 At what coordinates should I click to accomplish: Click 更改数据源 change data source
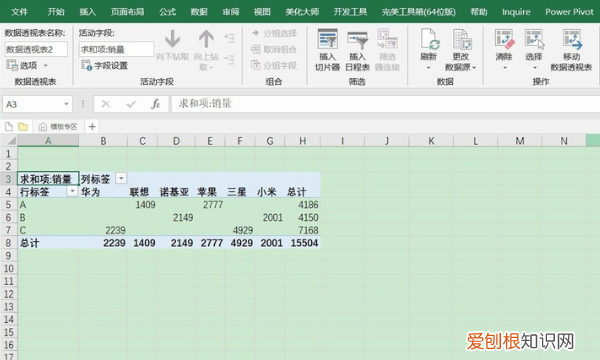click(461, 50)
